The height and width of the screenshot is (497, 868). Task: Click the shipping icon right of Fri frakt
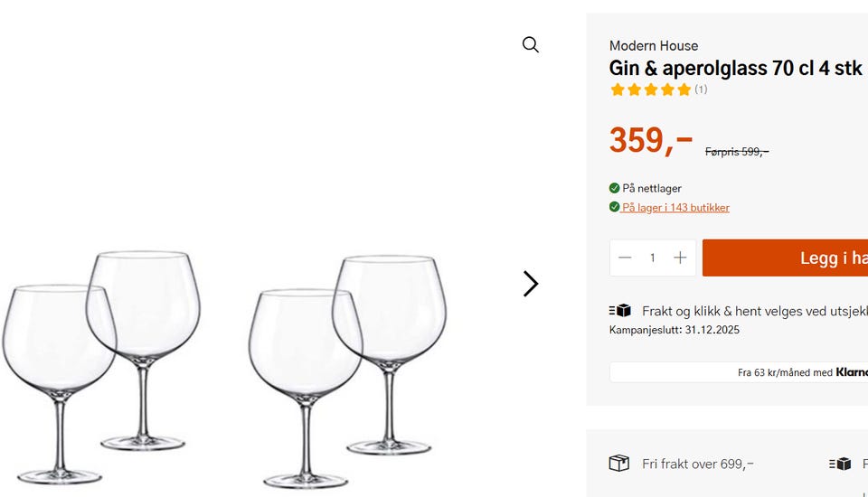click(x=840, y=464)
